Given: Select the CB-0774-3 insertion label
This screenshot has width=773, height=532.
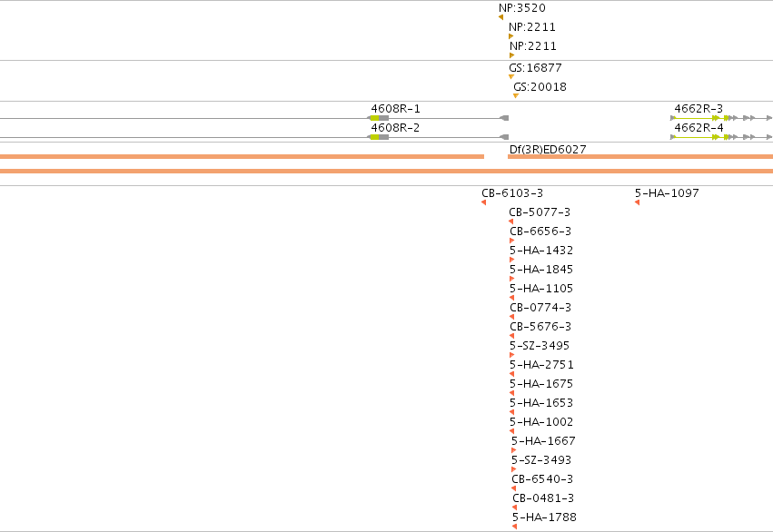Looking at the screenshot, I should [x=540, y=308].
